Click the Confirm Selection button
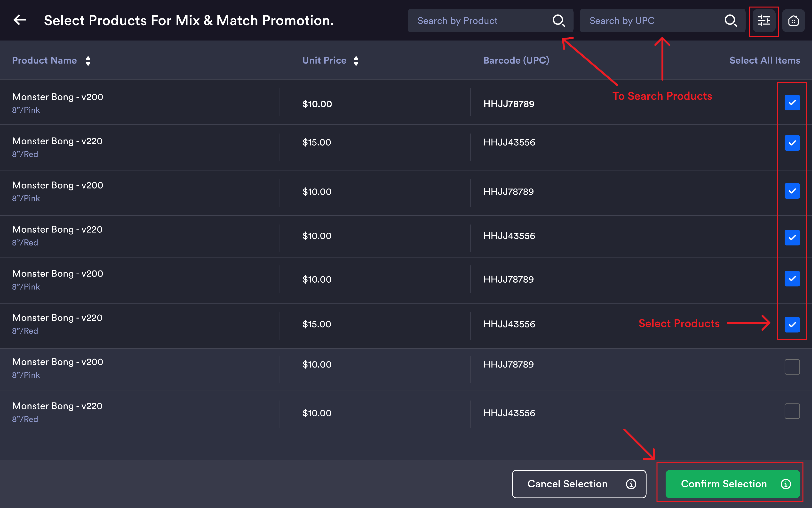This screenshot has height=508, width=812. (732, 484)
